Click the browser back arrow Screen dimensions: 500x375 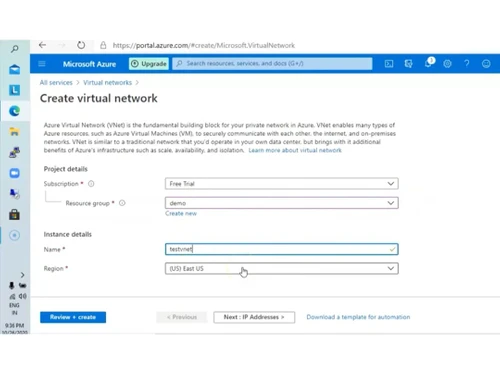tap(42, 45)
